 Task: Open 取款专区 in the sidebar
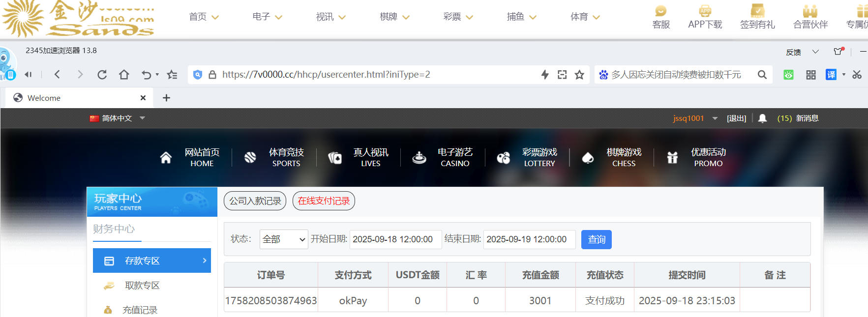(142, 286)
